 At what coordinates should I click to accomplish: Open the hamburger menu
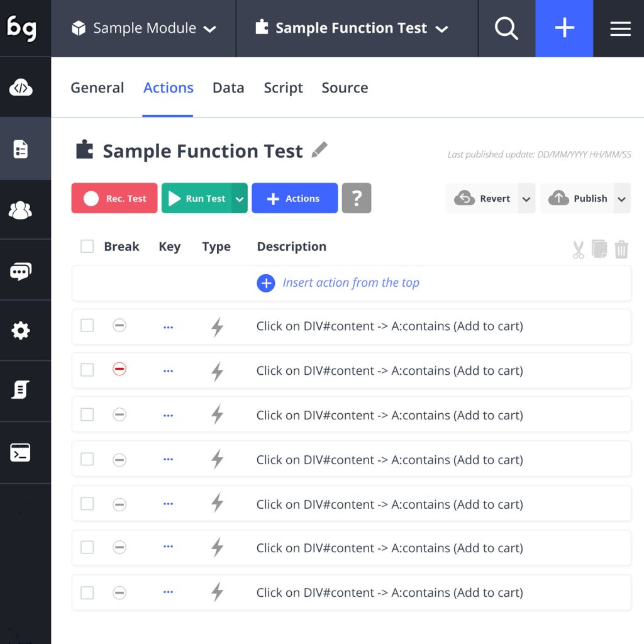[x=620, y=28]
